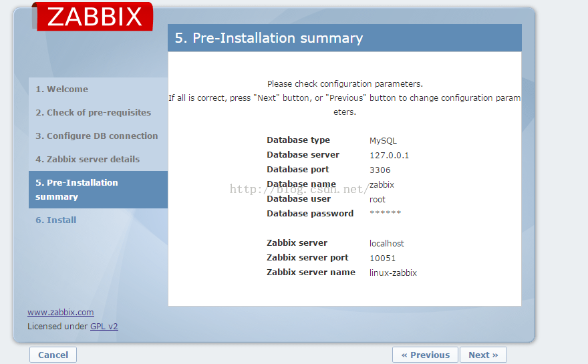Open the GPL v2 license link

tap(104, 327)
